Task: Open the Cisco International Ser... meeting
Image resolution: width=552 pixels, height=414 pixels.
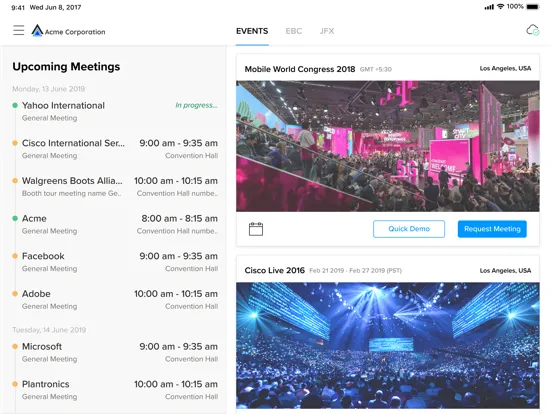Action: pyautogui.click(x=115, y=149)
